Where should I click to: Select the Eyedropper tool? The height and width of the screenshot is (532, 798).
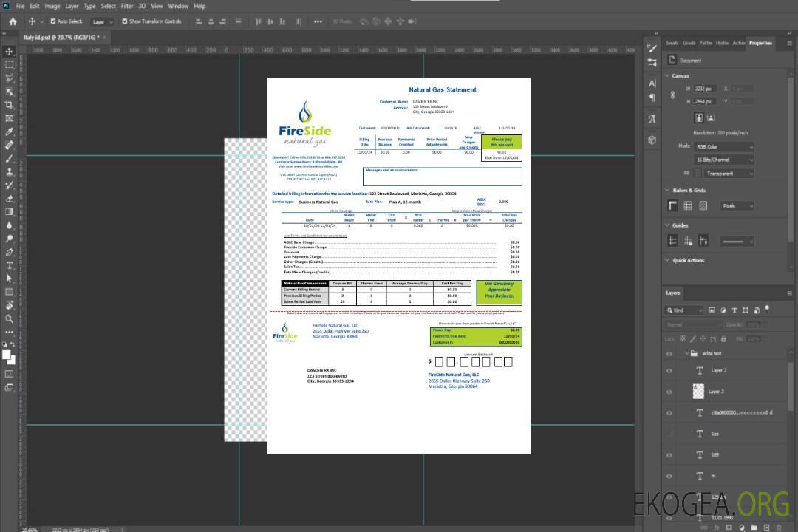9,132
